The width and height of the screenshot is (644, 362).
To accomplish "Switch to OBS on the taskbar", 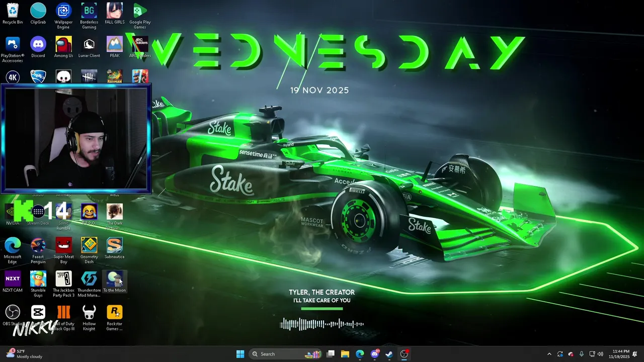I will pos(404,354).
